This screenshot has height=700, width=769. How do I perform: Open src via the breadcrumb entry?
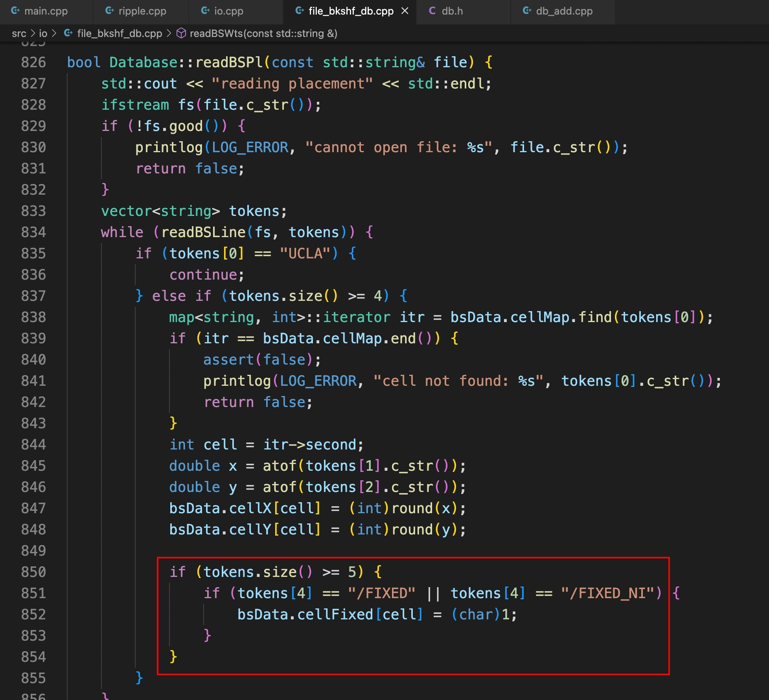[19, 33]
